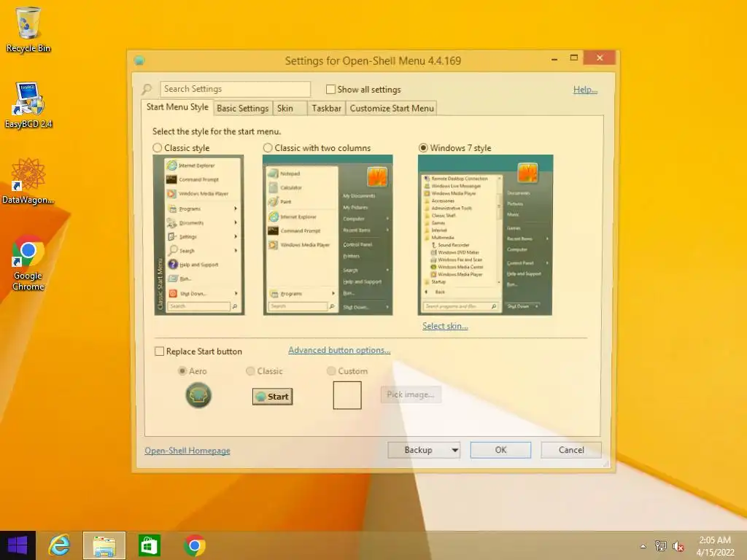The height and width of the screenshot is (560, 747).
Task: Click the search magnifier icon in settings
Action: pyautogui.click(x=147, y=89)
